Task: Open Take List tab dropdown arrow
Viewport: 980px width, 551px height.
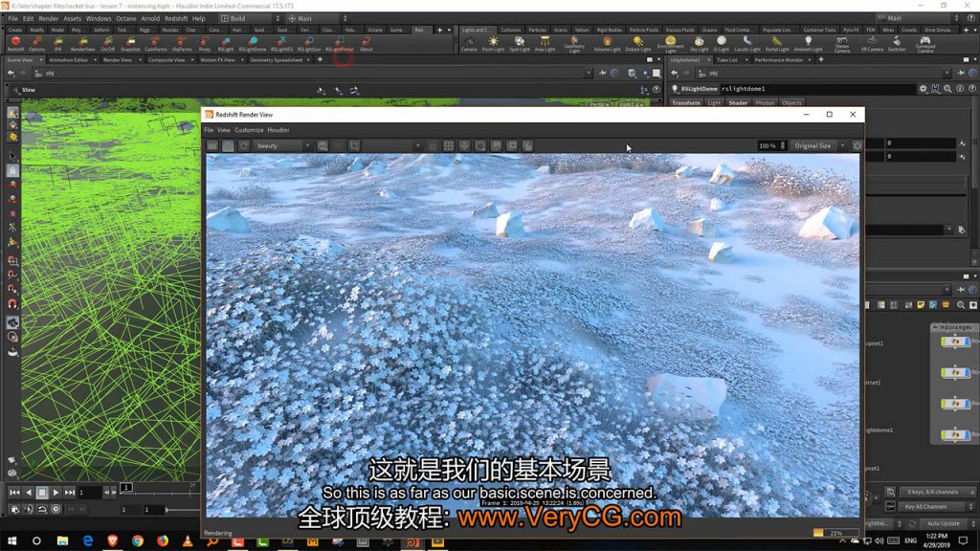Action: [x=746, y=60]
